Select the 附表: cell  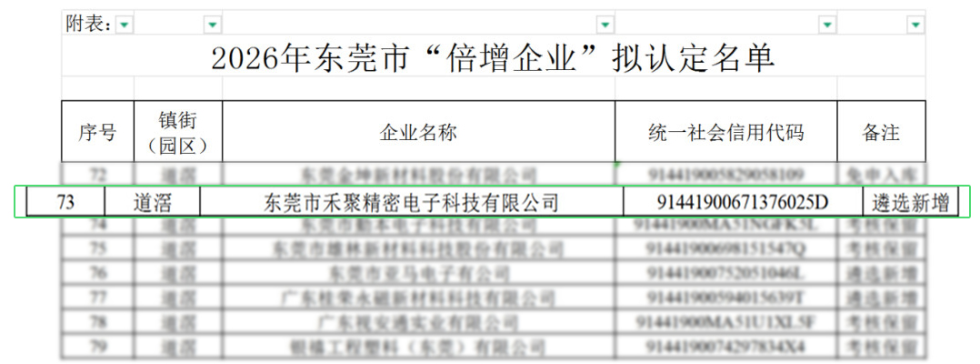tap(98, 25)
